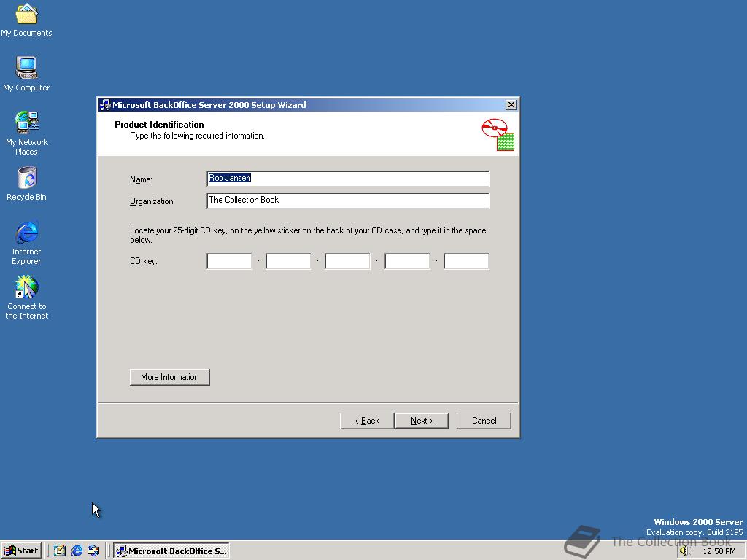Click the Name input field

pos(348,179)
